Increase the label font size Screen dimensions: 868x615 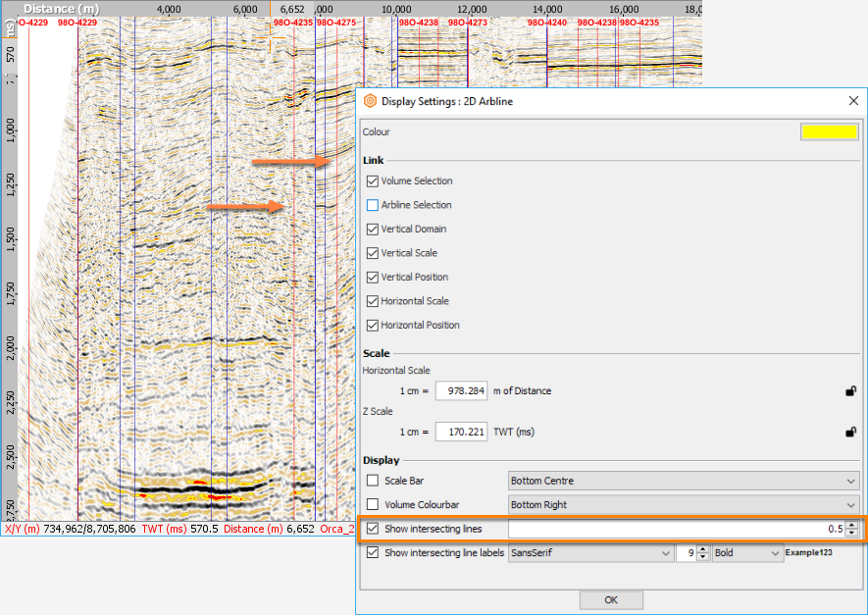(703, 549)
